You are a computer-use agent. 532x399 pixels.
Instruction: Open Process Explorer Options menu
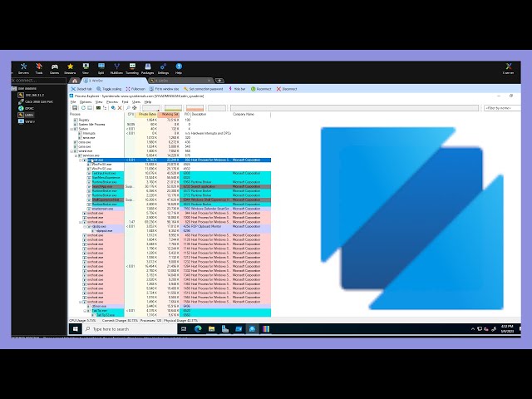[86, 101]
